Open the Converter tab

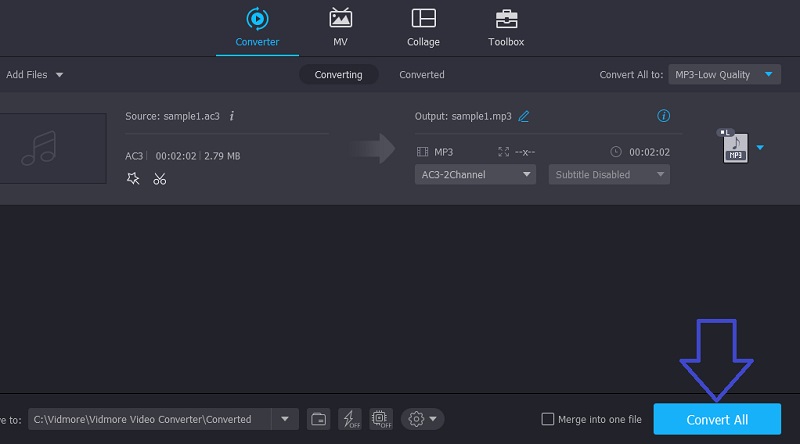tap(257, 27)
